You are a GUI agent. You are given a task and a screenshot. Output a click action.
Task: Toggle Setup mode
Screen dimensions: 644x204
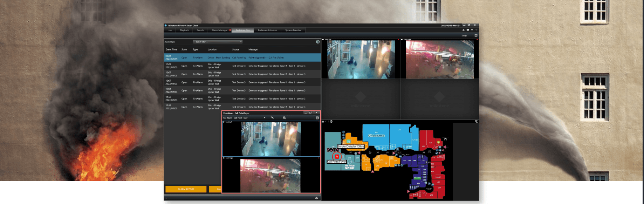(464, 35)
